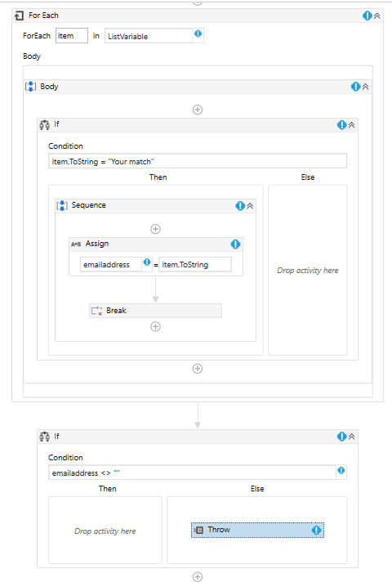
Task: Click the plus icon below the Throw If block
Action: 198,577
